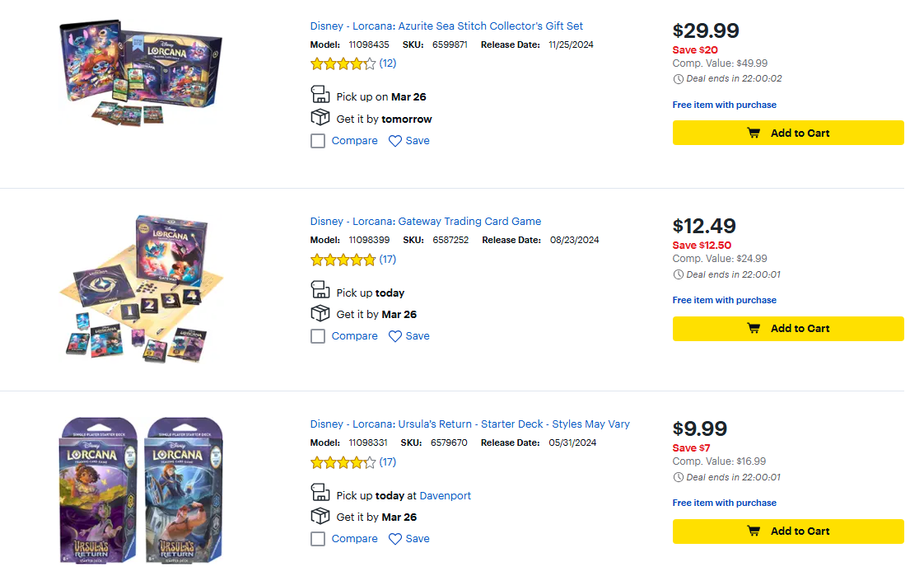This screenshot has height=576, width=924.
Task: Add Azurite Sea Stitch Gift Set to cart
Action: (788, 133)
